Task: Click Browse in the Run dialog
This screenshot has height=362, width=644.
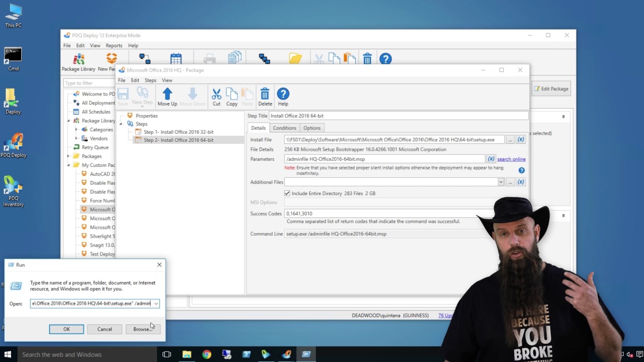Action: click(x=143, y=329)
